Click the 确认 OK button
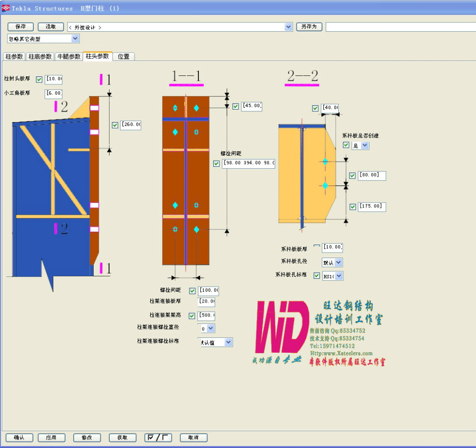The image size is (476, 448). click(x=19, y=438)
